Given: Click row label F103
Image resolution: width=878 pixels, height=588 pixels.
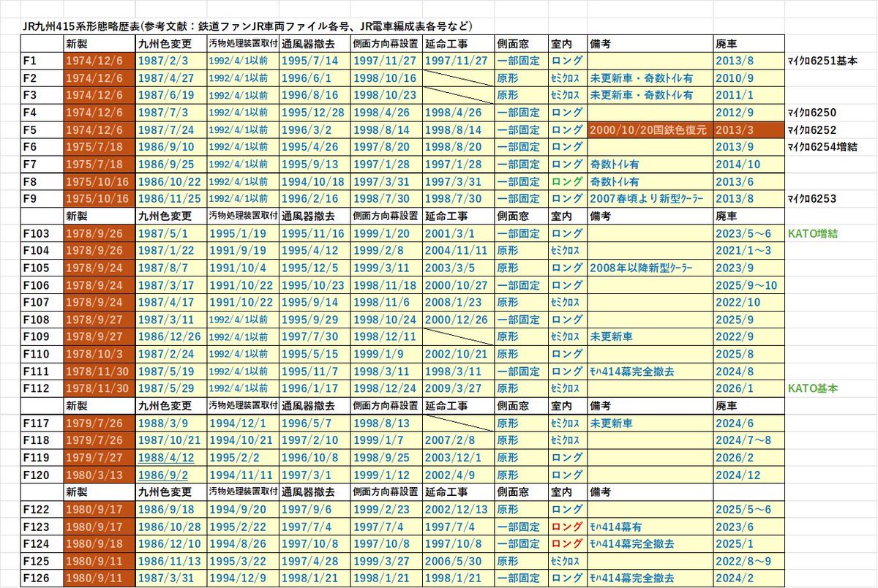Looking at the screenshot, I should 42,234.
